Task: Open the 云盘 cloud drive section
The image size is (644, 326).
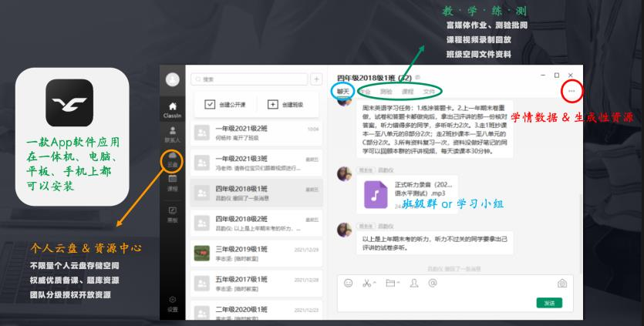Action: pyautogui.click(x=173, y=160)
